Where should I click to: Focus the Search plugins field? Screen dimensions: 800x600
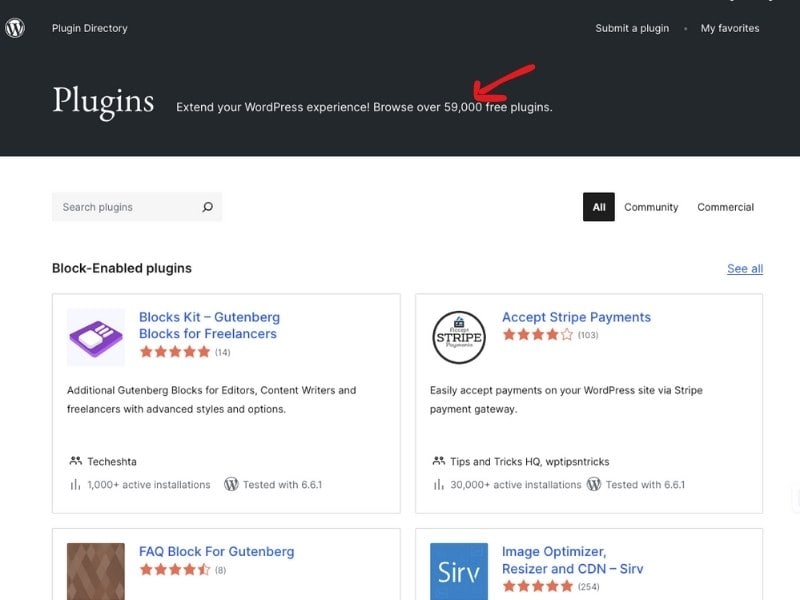137,207
